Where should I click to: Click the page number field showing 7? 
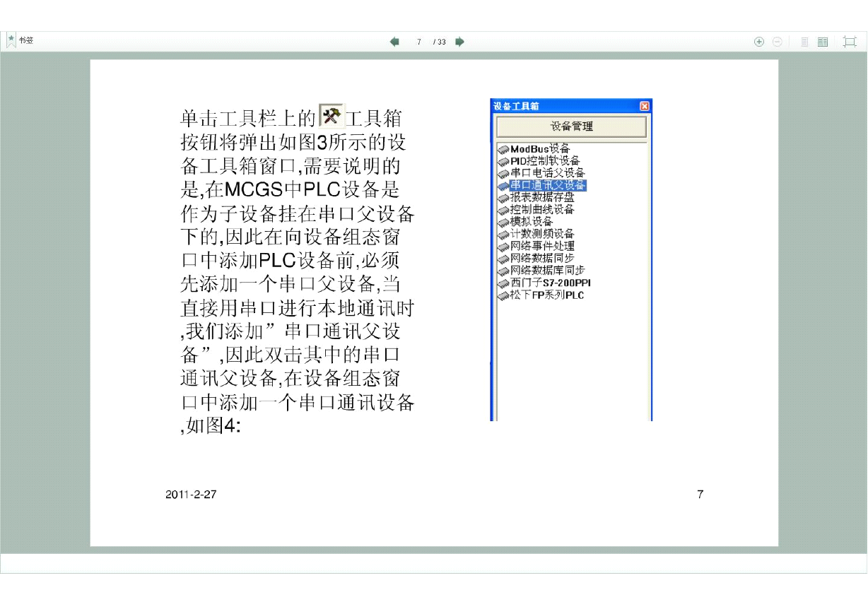point(419,42)
